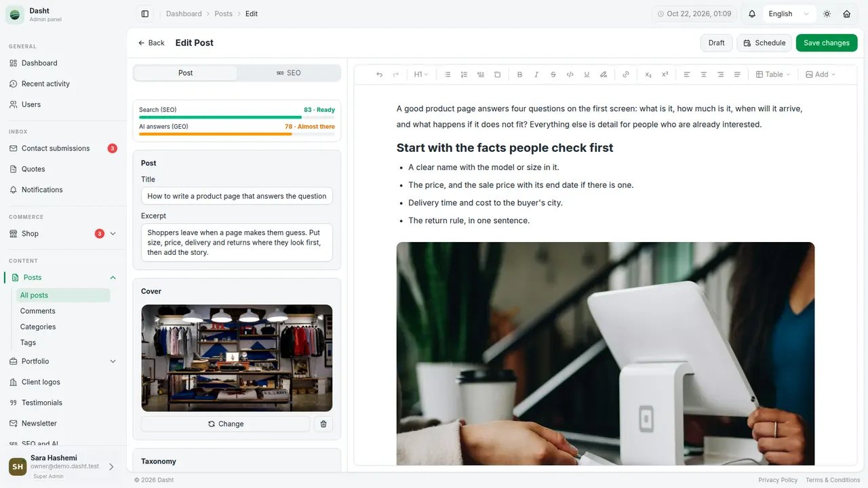Toggle strikethrough formatting

[553, 75]
